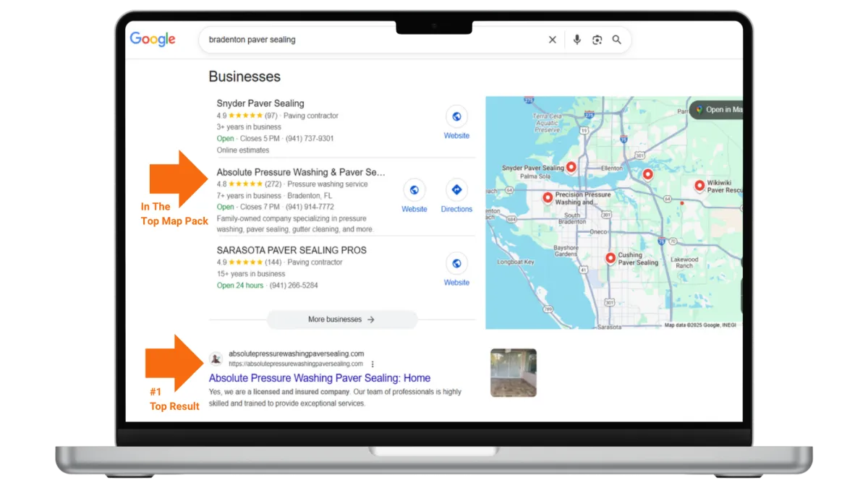The width and height of the screenshot is (868, 488).
Task: Click the (97) reviews count
Action: (x=271, y=116)
